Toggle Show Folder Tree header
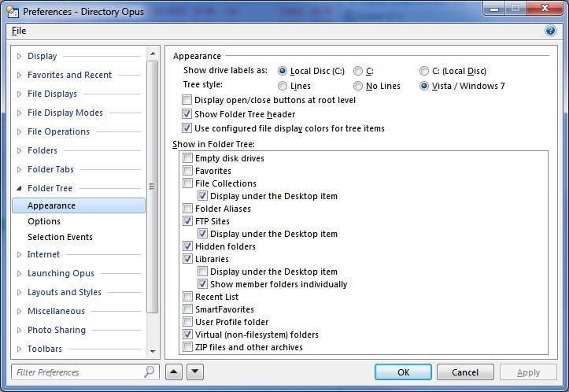This screenshot has width=569, height=392. coord(187,113)
